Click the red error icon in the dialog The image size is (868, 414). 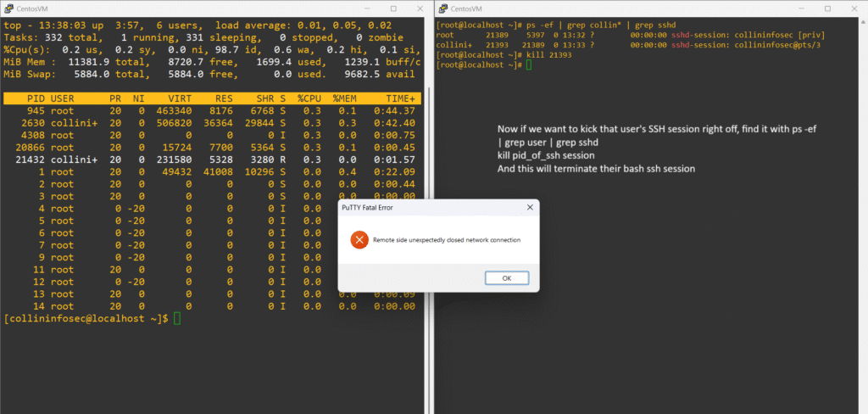[x=360, y=240]
